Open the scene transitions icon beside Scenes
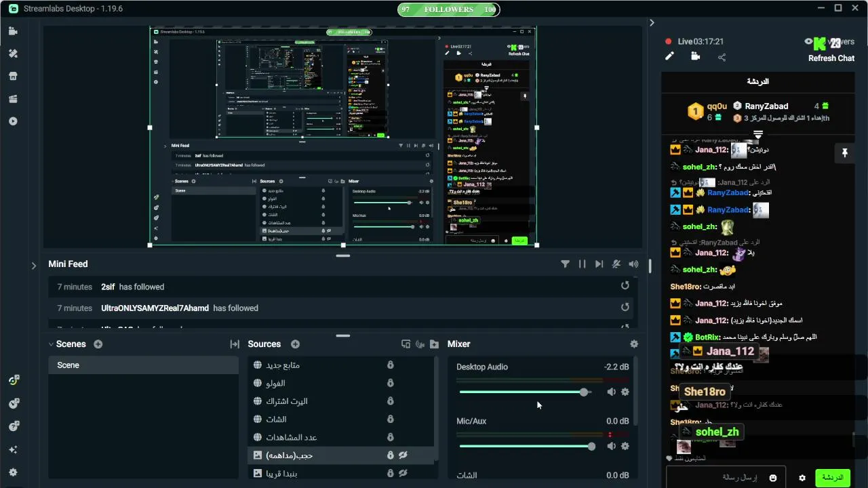Viewport: 868px width, 488px height. point(235,344)
